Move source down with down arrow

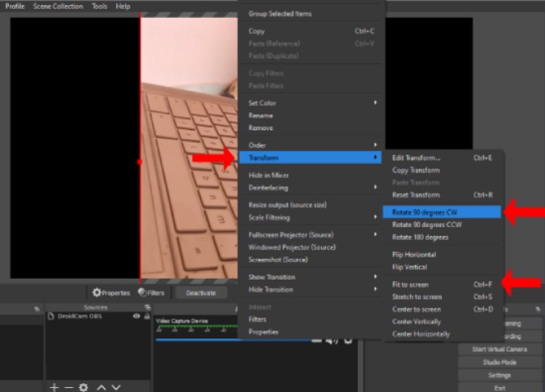(116, 387)
